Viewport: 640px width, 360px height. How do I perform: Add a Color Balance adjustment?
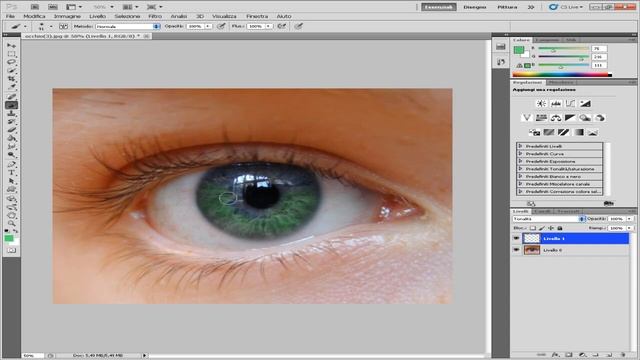point(556,118)
